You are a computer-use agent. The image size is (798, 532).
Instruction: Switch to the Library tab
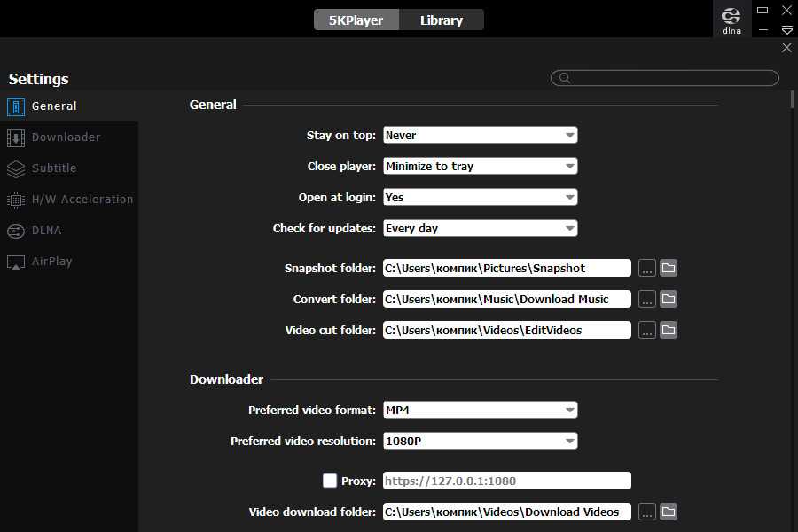[x=441, y=20]
